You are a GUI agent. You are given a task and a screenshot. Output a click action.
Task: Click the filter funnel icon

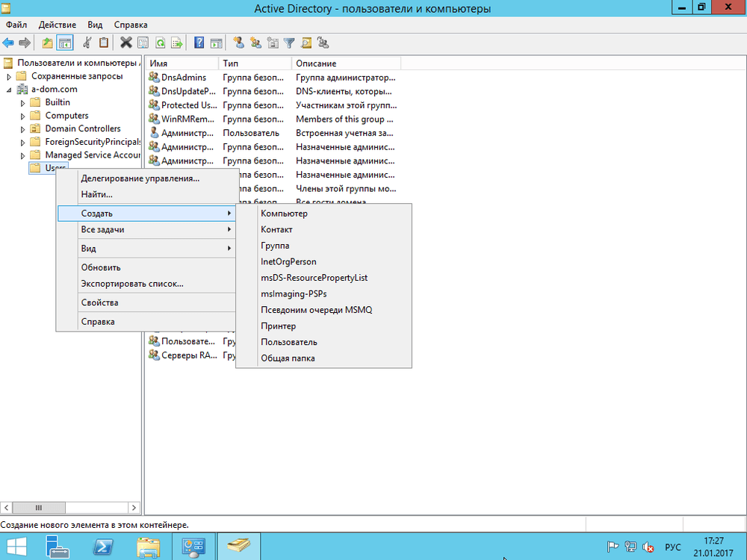[x=289, y=43]
